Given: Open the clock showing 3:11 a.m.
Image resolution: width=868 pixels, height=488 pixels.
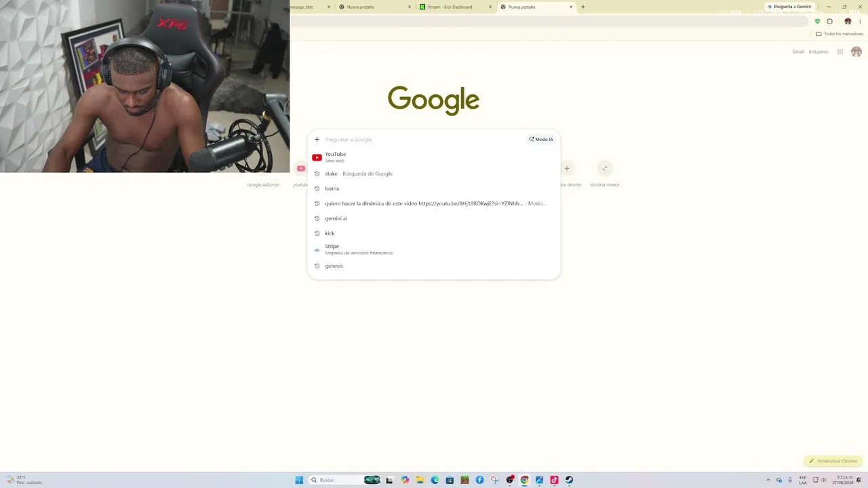Looking at the screenshot, I should tap(842, 480).
